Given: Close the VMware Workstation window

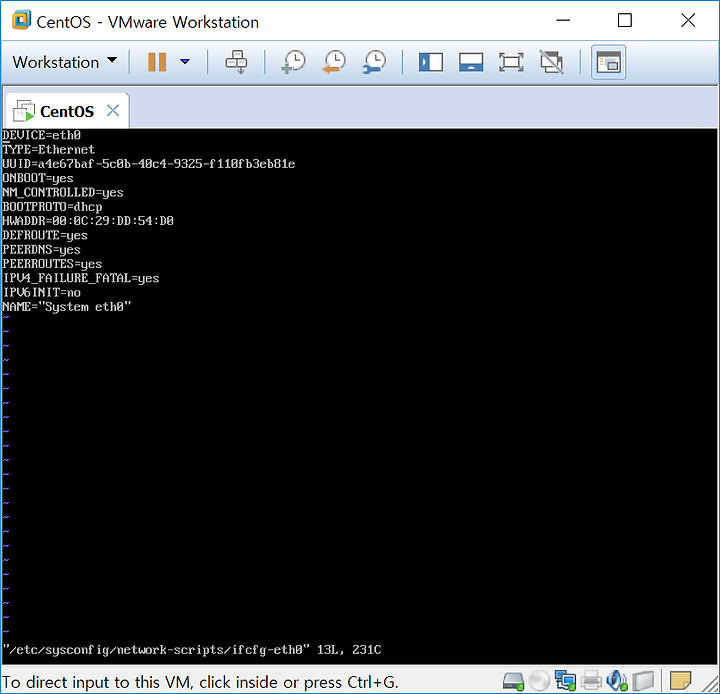Looking at the screenshot, I should pyautogui.click(x=688, y=20).
